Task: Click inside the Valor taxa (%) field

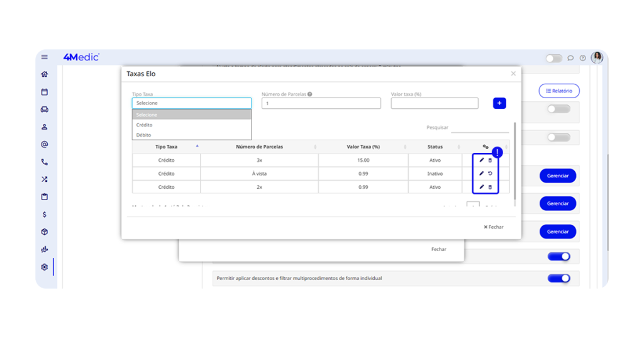Action: [x=434, y=103]
